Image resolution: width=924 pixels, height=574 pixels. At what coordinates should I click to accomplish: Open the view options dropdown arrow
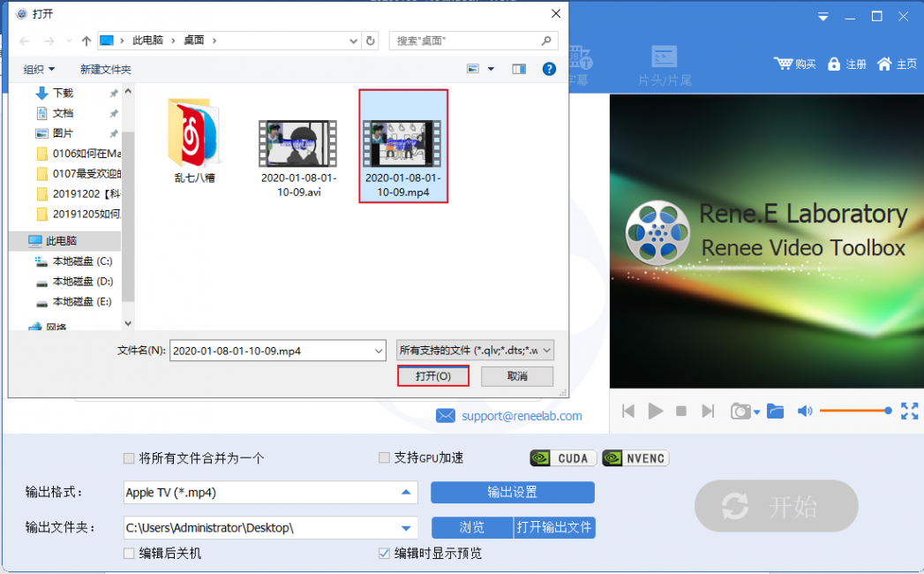click(x=491, y=69)
